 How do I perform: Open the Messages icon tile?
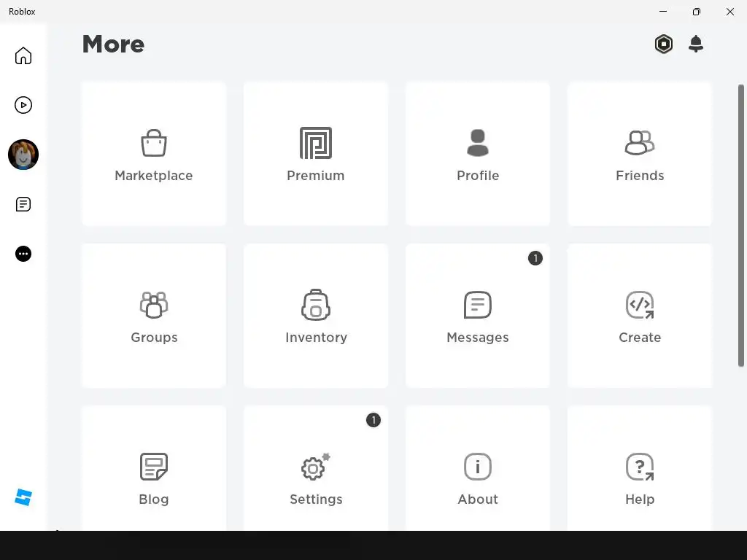[478, 305]
